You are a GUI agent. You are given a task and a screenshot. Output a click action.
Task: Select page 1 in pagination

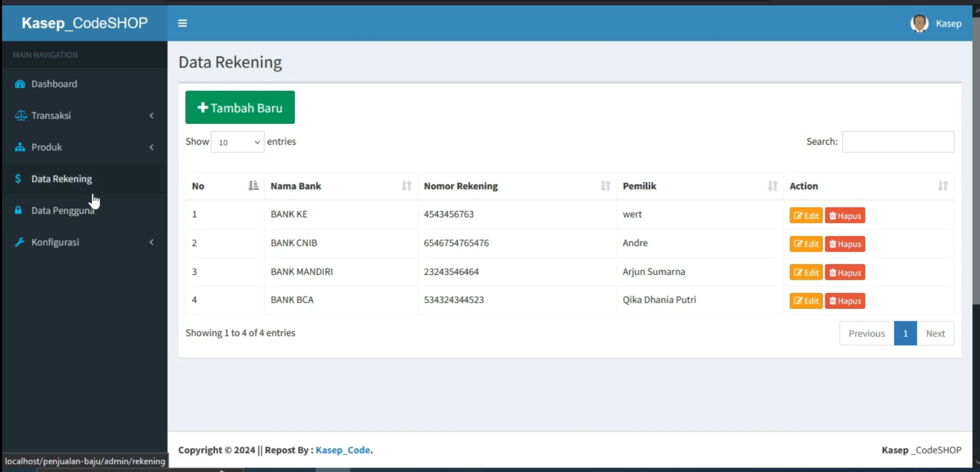tap(905, 333)
